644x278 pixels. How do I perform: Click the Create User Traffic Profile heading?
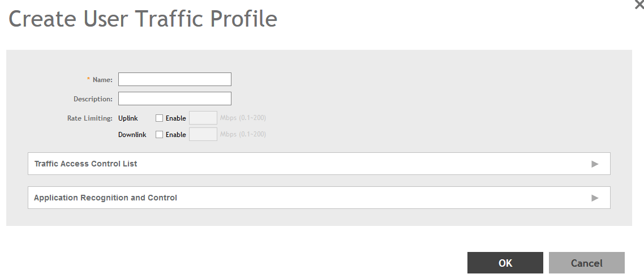coord(143,19)
